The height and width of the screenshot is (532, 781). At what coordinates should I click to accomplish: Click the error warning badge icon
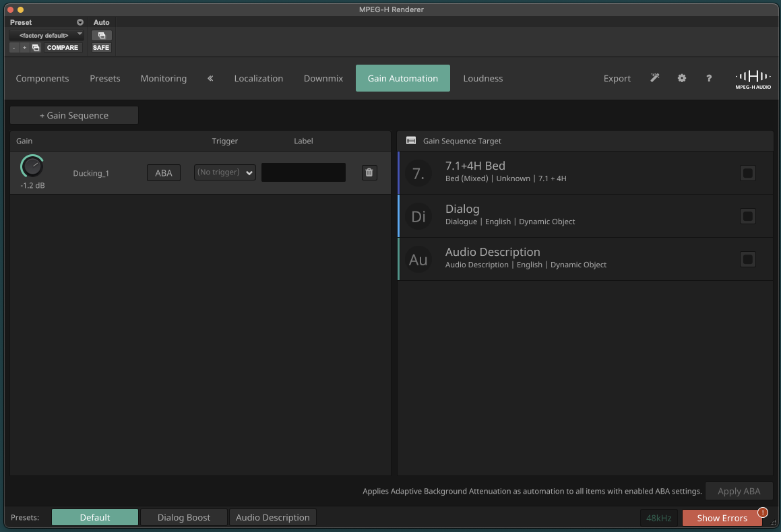point(763,512)
